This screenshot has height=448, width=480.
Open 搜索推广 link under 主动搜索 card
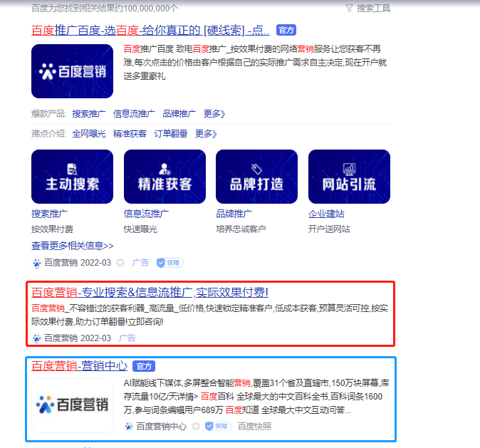[x=49, y=214]
